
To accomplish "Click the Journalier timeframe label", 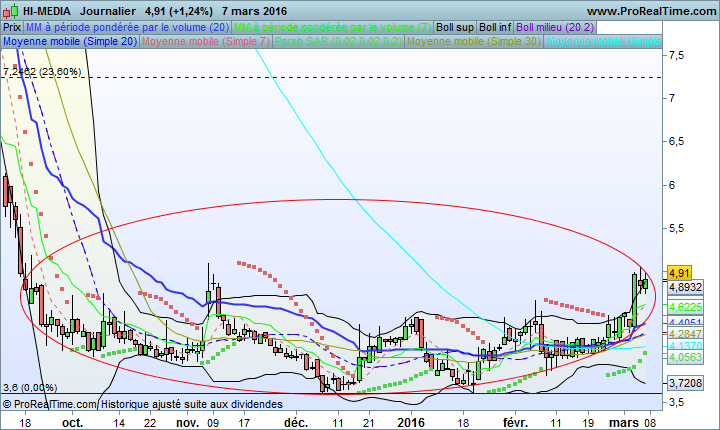I will pyautogui.click(x=107, y=11).
